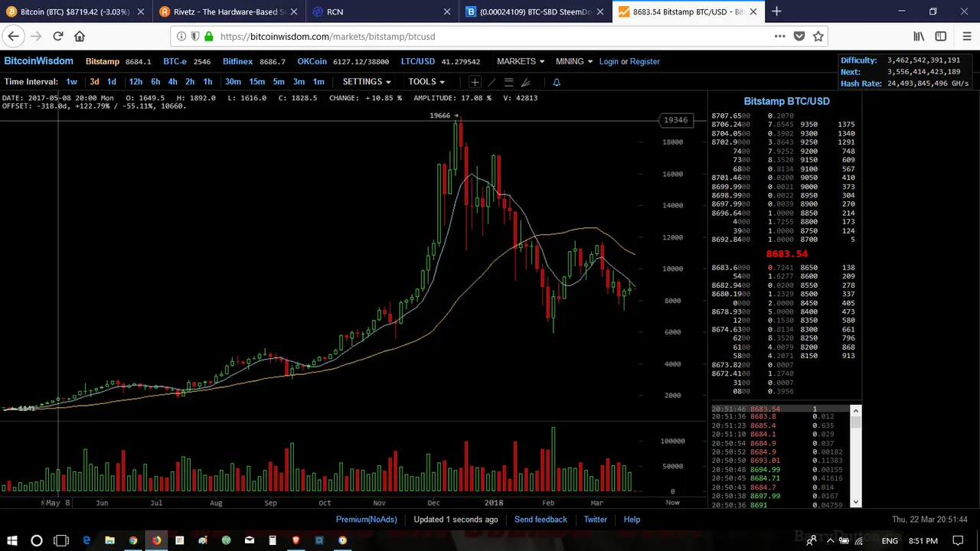Open Mail app from taskbar
The height and width of the screenshot is (551, 980).
click(249, 541)
